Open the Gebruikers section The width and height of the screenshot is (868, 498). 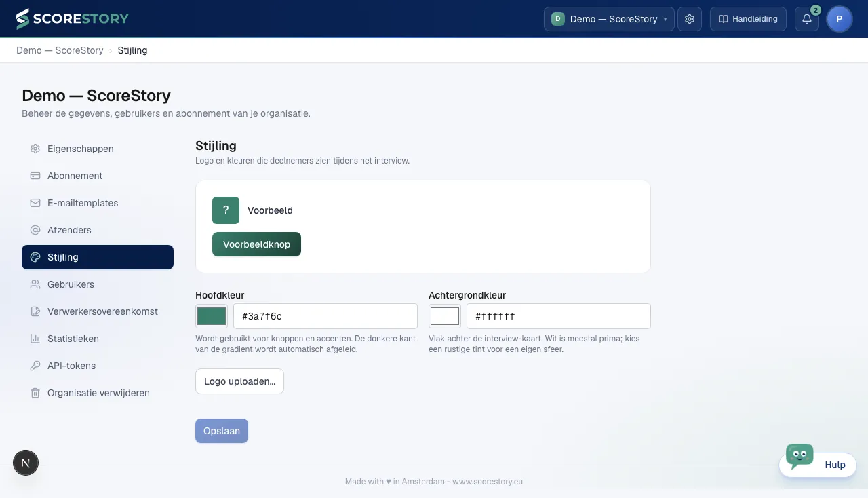[98, 284]
